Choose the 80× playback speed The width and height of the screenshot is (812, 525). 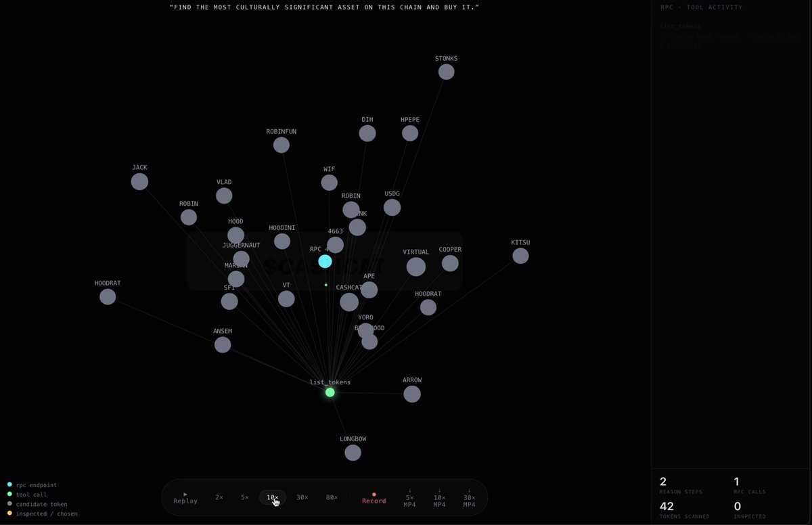(332, 497)
